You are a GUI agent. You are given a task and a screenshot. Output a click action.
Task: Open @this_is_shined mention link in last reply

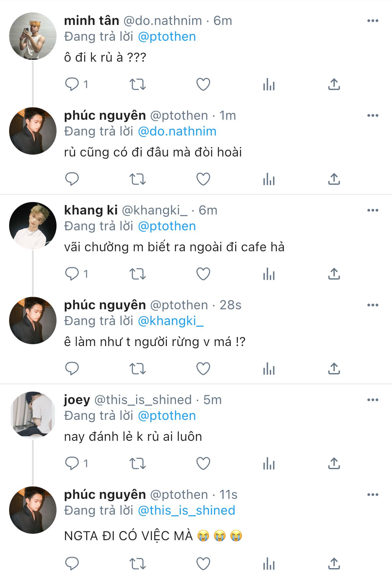tap(187, 510)
